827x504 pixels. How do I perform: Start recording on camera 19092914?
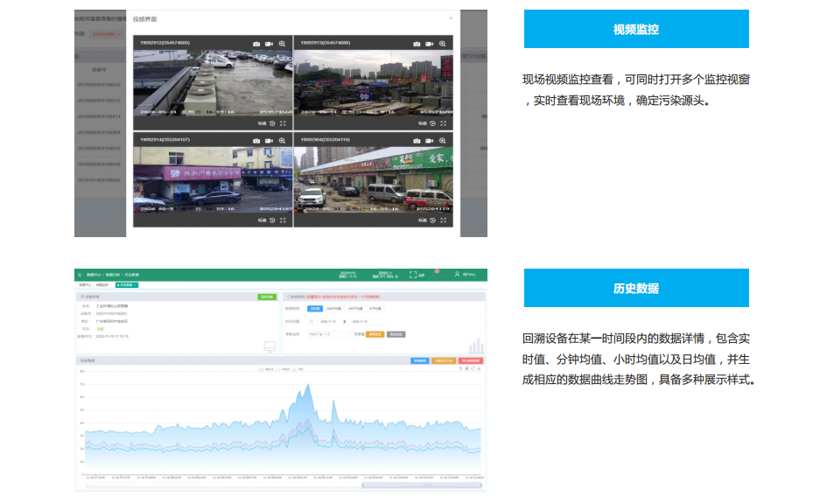click(269, 141)
